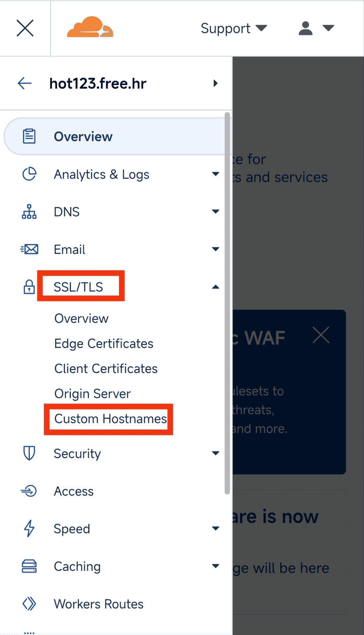Open the hot123.free.hr domain switcher arrow
This screenshot has width=364, height=635.
point(216,83)
